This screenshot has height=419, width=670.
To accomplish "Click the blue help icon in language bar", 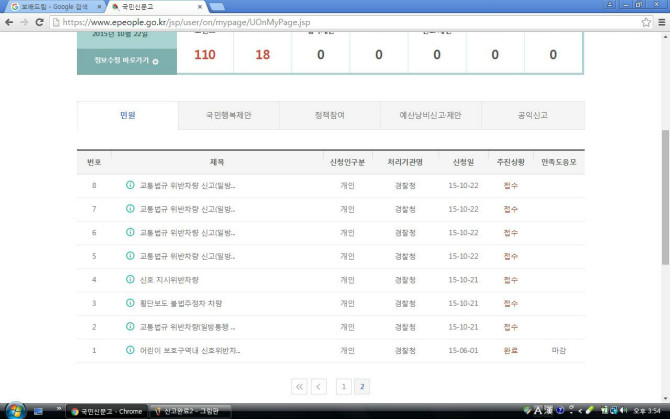I will [560, 410].
